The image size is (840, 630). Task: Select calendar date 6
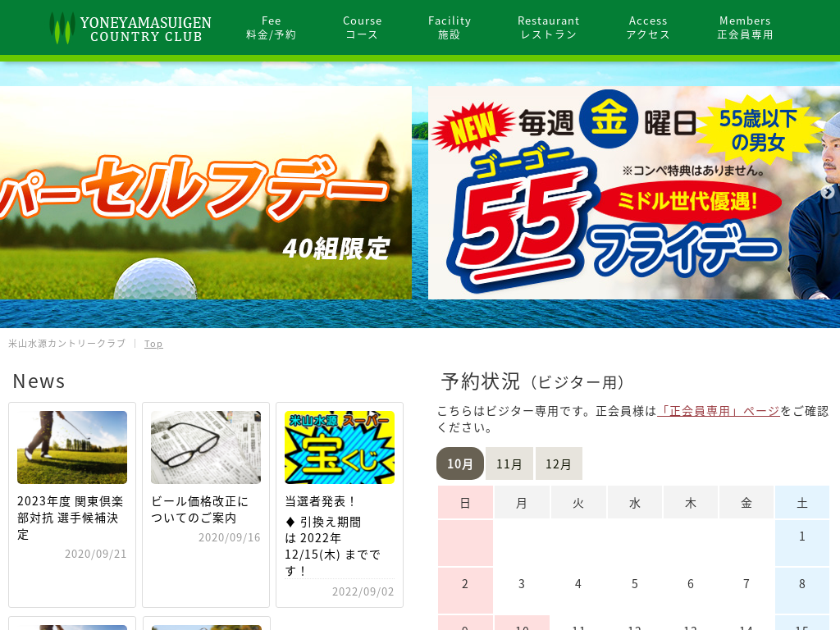691,591
